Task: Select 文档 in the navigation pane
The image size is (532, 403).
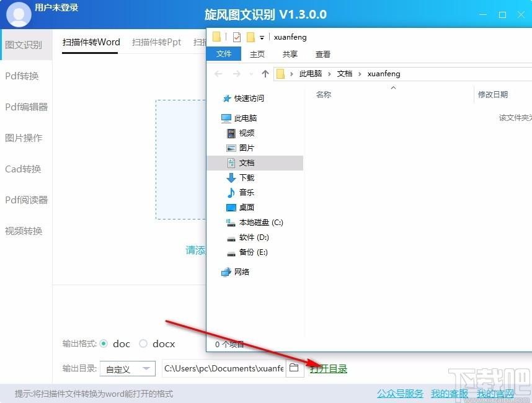Action: [x=255, y=163]
